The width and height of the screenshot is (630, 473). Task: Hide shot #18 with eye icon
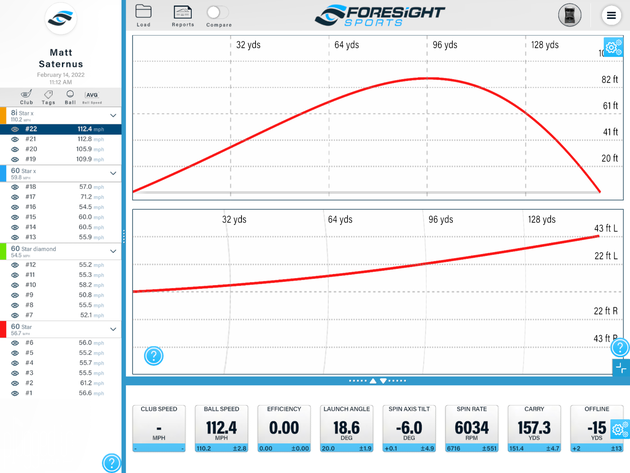[x=15, y=187]
